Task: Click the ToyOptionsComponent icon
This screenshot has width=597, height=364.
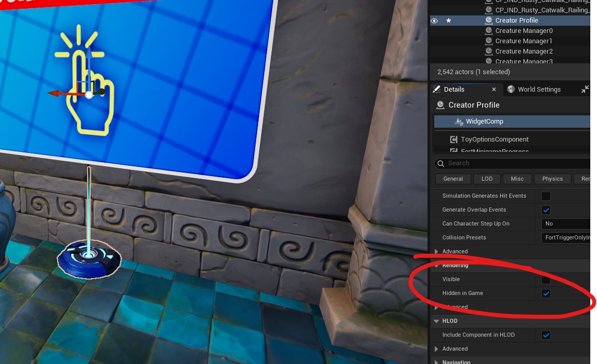Action: (453, 140)
